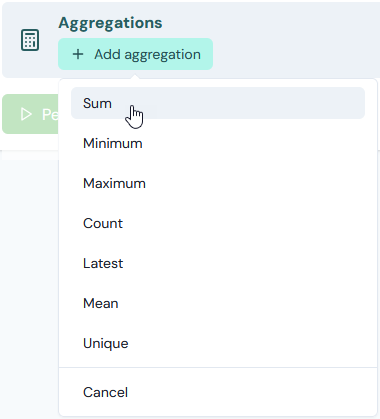Click the plus icon on Add aggregation

click(x=78, y=54)
